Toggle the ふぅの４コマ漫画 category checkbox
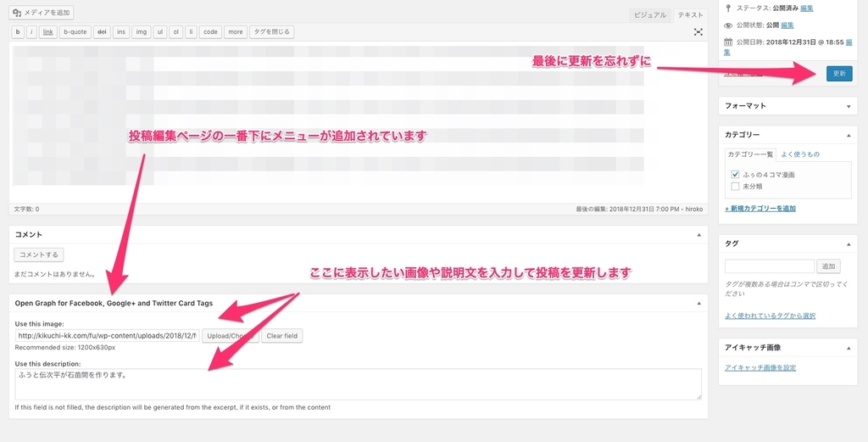The width and height of the screenshot is (868, 442). pos(735,175)
